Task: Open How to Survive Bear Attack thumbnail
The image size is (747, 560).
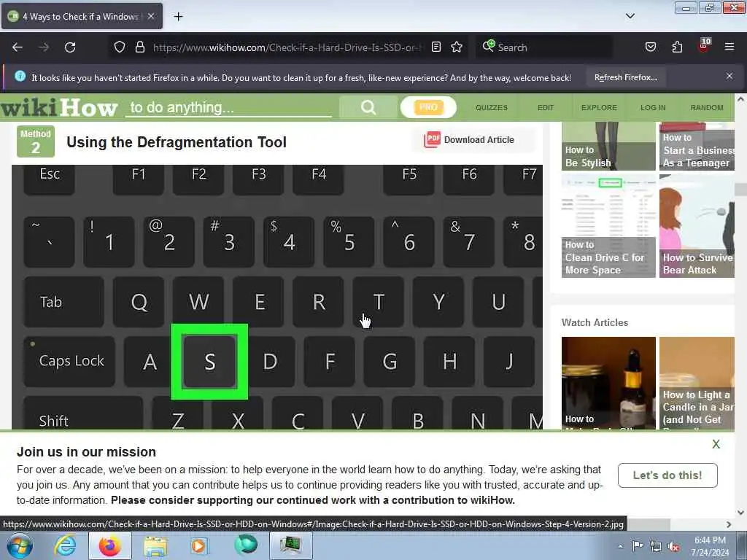Action: [x=697, y=226]
